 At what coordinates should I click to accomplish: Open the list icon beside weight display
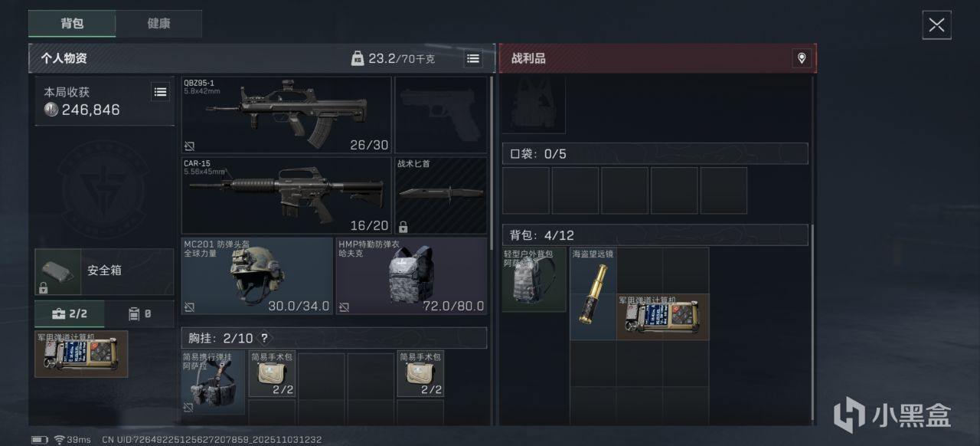click(473, 58)
